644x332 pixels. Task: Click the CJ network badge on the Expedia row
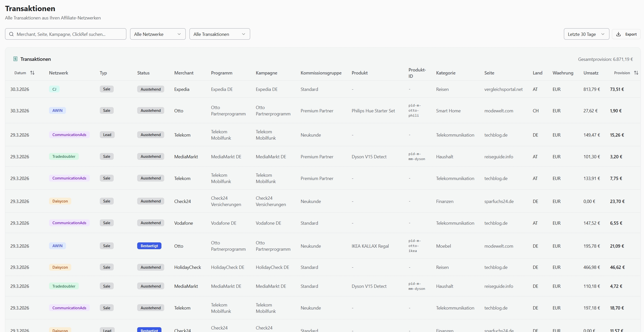pos(54,89)
